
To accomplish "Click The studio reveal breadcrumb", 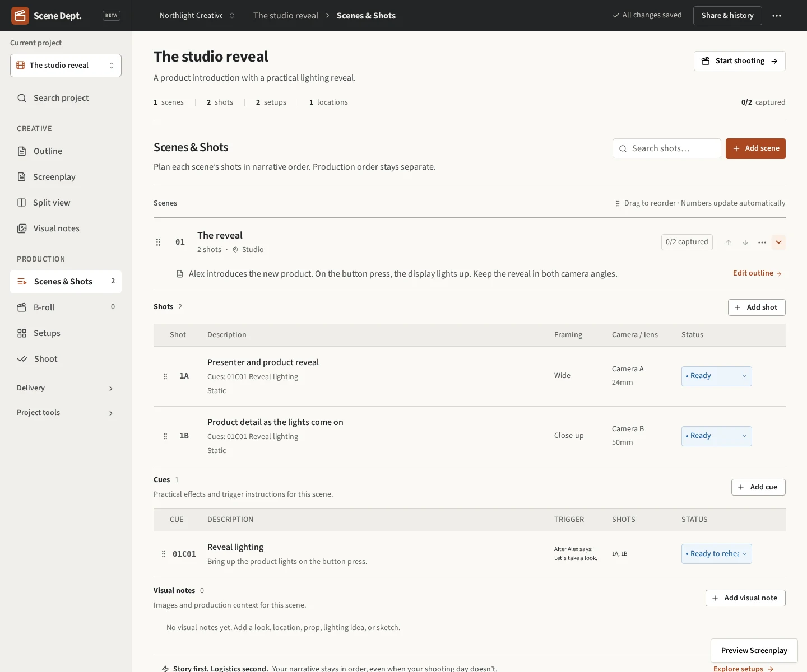I will pos(286,16).
